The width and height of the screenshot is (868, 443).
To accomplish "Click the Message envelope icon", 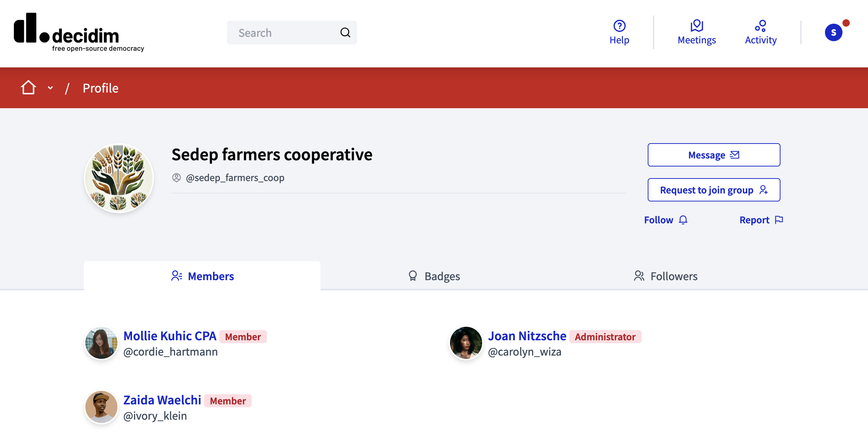I will tap(734, 155).
